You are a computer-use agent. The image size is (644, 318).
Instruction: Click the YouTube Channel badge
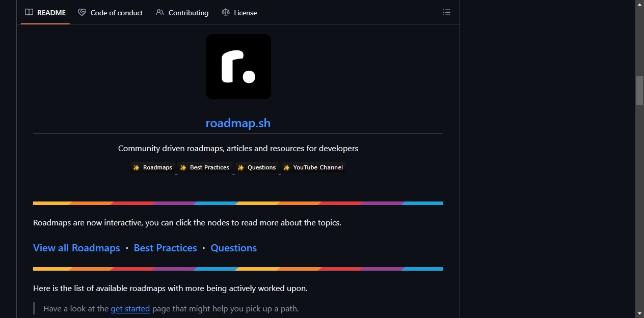pyautogui.click(x=313, y=167)
